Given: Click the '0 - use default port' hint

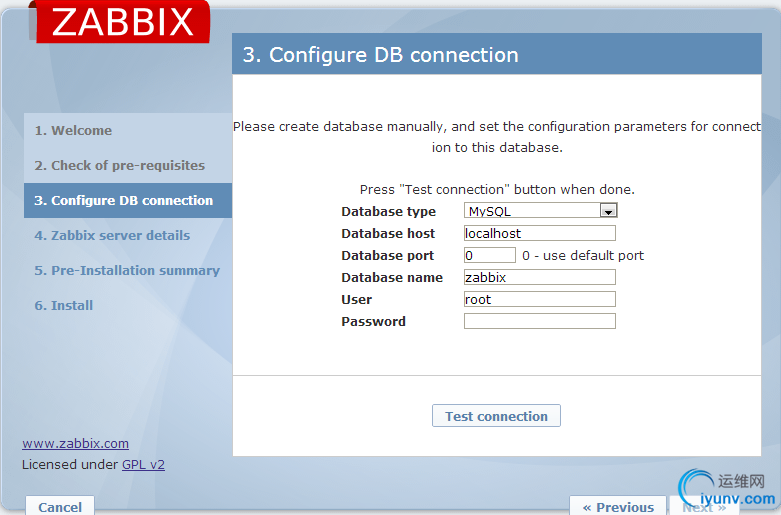Looking at the screenshot, I should 583,256.
